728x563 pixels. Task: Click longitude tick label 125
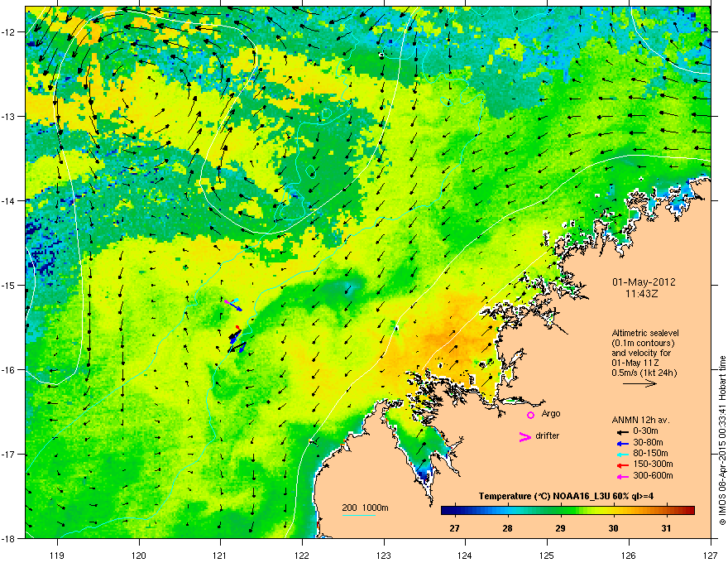point(547,555)
